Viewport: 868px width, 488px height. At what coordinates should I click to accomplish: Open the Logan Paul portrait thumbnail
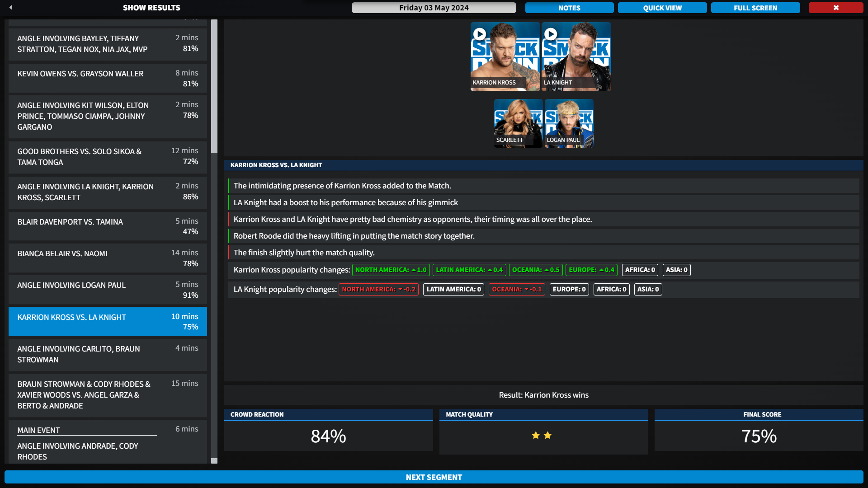(569, 123)
